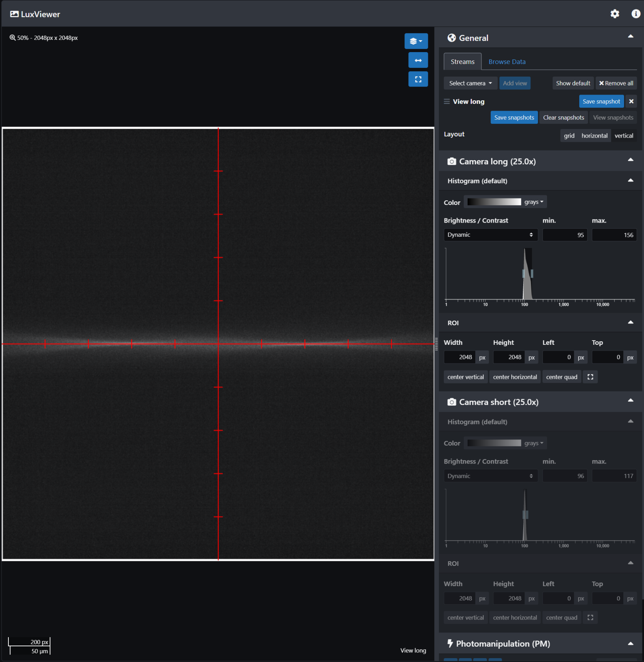The width and height of the screenshot is (644, 662).
Task: Open the settings gear icon
Action: pyautogui.click(x=615, y=14)
